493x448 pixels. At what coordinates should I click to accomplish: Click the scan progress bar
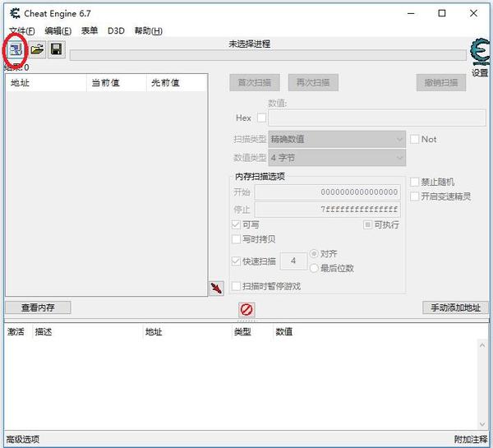point(268,55)
